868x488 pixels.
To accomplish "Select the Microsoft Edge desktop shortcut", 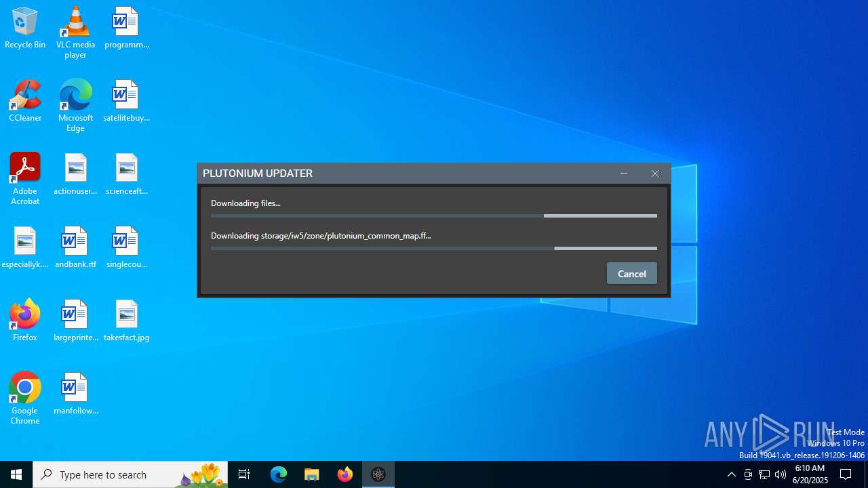I will click(75, 106).
